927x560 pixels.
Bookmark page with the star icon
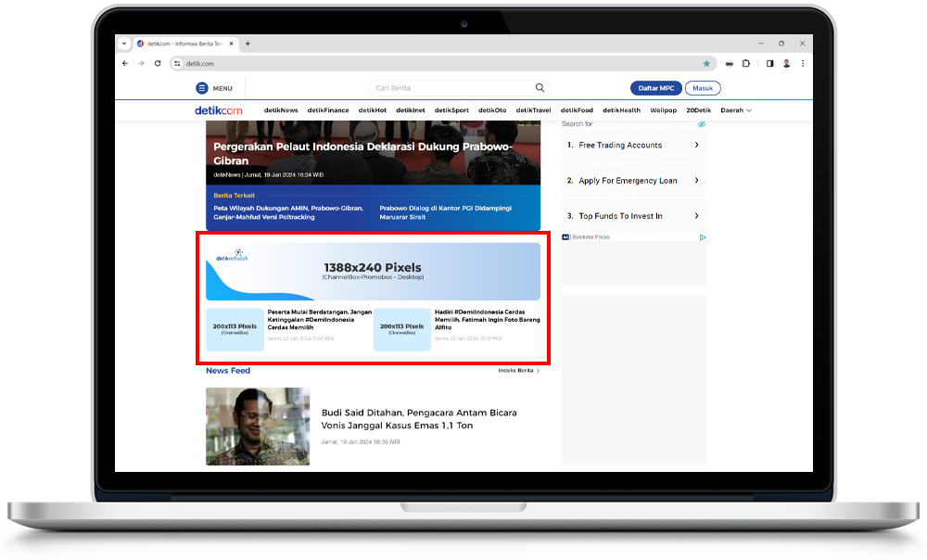click(706, 64)
